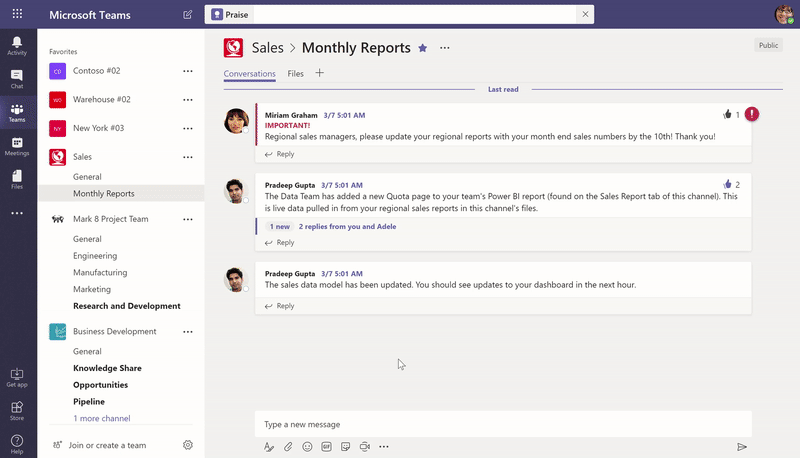
Task: Expand more options for Sales team
Action: (x=187, y=157)
